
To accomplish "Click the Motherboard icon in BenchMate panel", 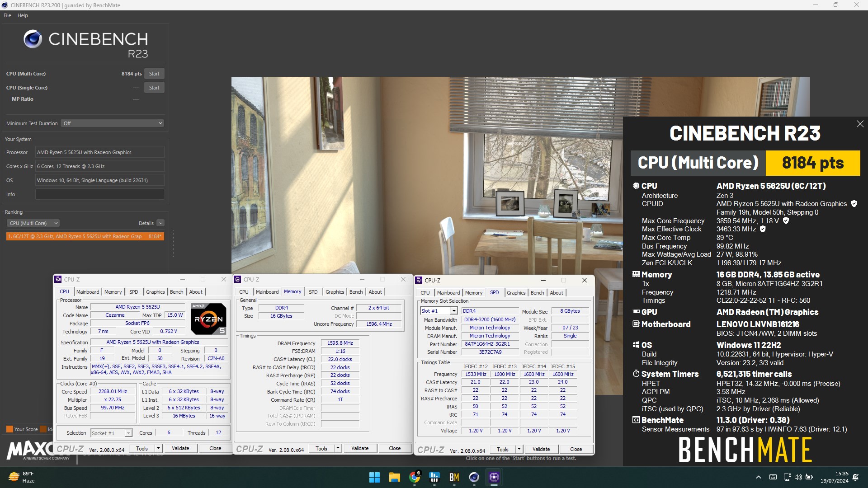I will [636, 324].
